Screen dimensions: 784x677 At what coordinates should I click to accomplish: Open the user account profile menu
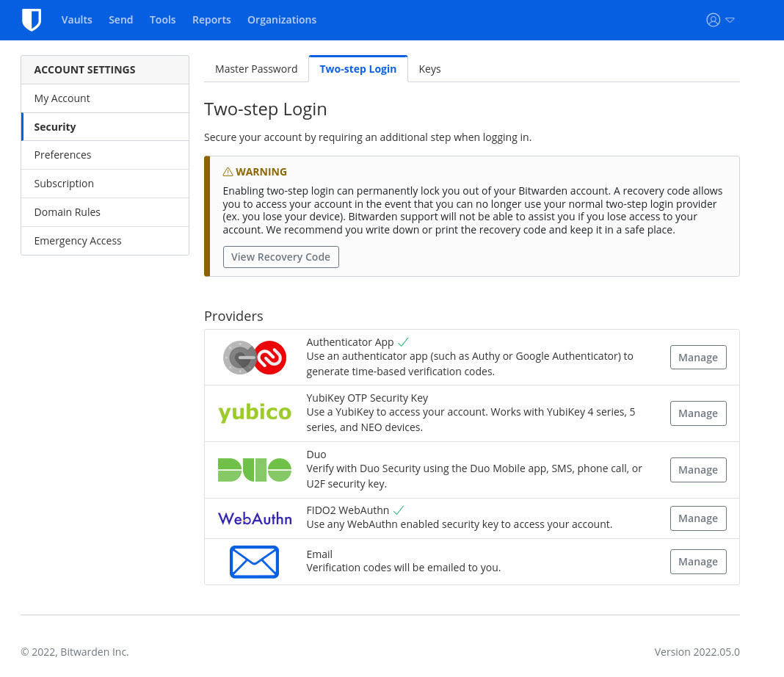719,20
